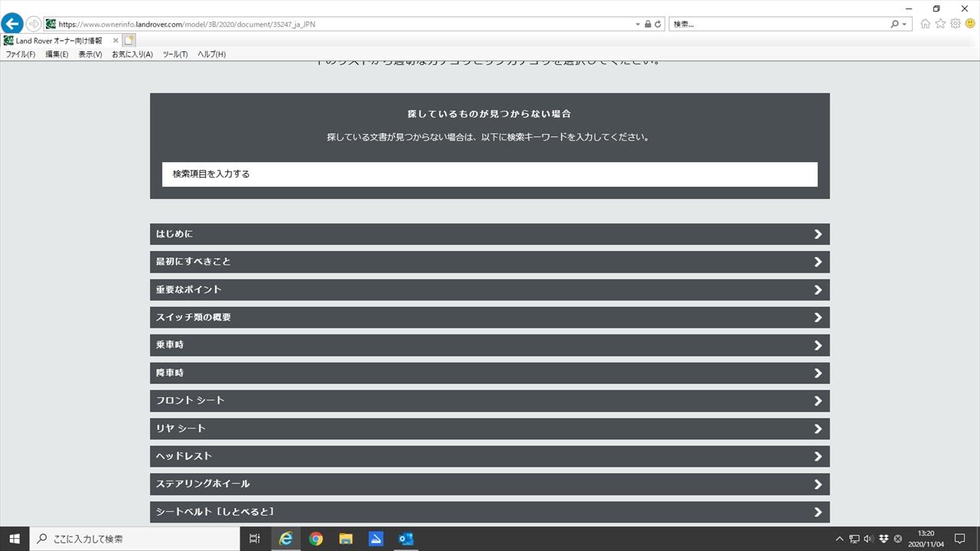
Task: Open the ツール(T) menu
Action: pos(175,54)
